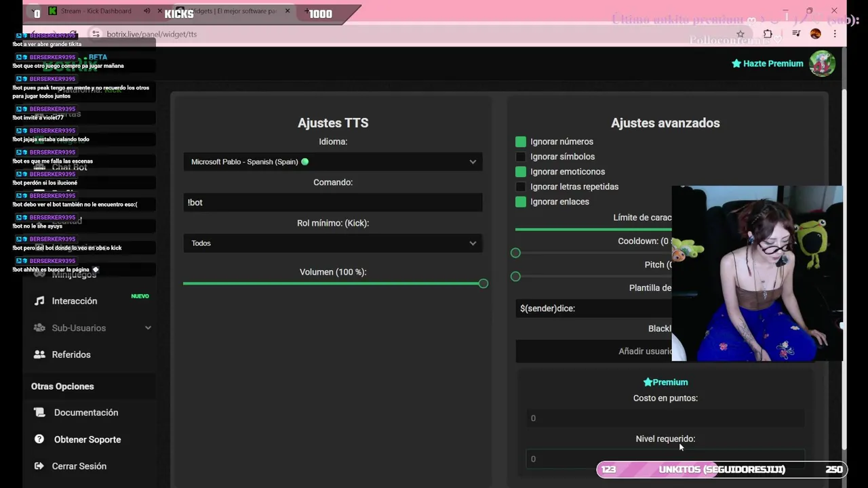The height and width of the screenshot is (488, 868).
Task: Toggle the Ignorar enlaces checkbox
Action: 521,201
